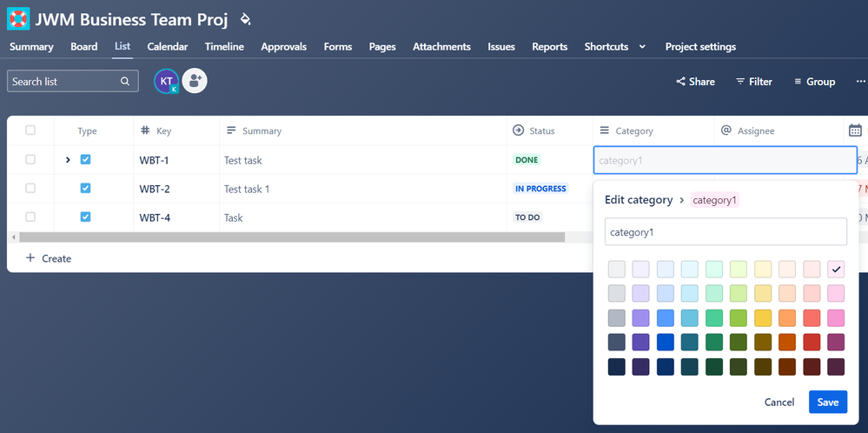Open the Filter options
Viewport: 868px width, 433px height.
click(x=753, y=82)
